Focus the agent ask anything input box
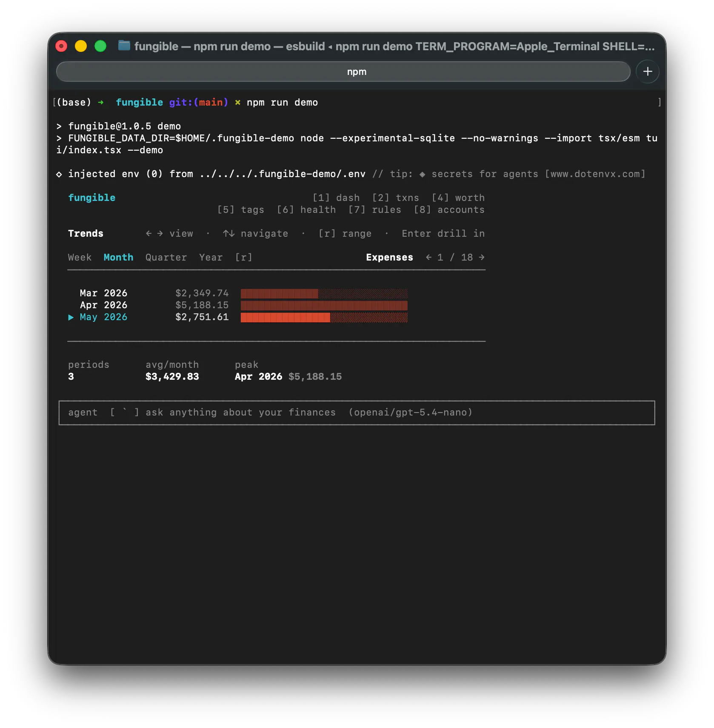The height and width of the screenshot is (728, 714). (x=357, y=413)
